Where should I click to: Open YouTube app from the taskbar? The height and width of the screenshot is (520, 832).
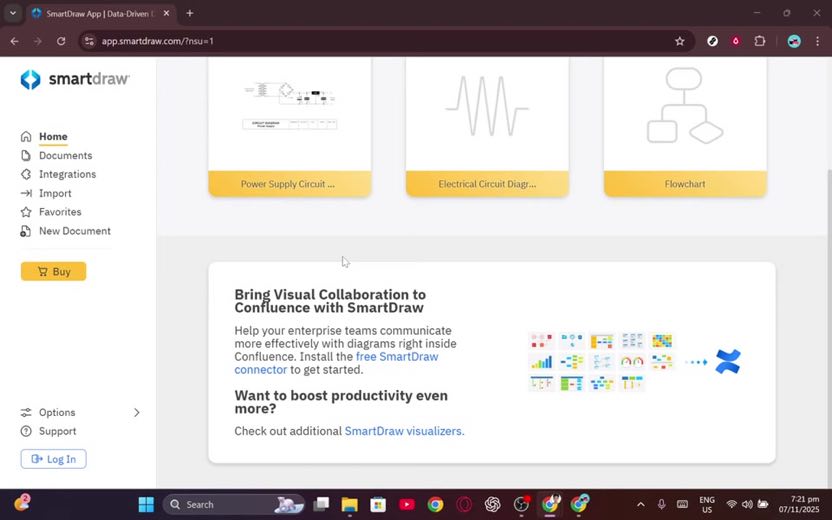[406, 504]
